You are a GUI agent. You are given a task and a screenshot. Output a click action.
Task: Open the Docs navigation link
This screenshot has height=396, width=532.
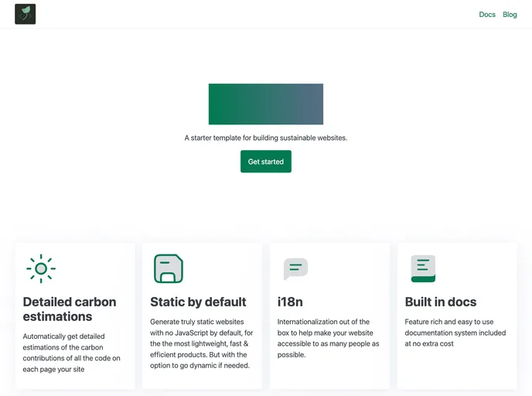click(486, 15)
